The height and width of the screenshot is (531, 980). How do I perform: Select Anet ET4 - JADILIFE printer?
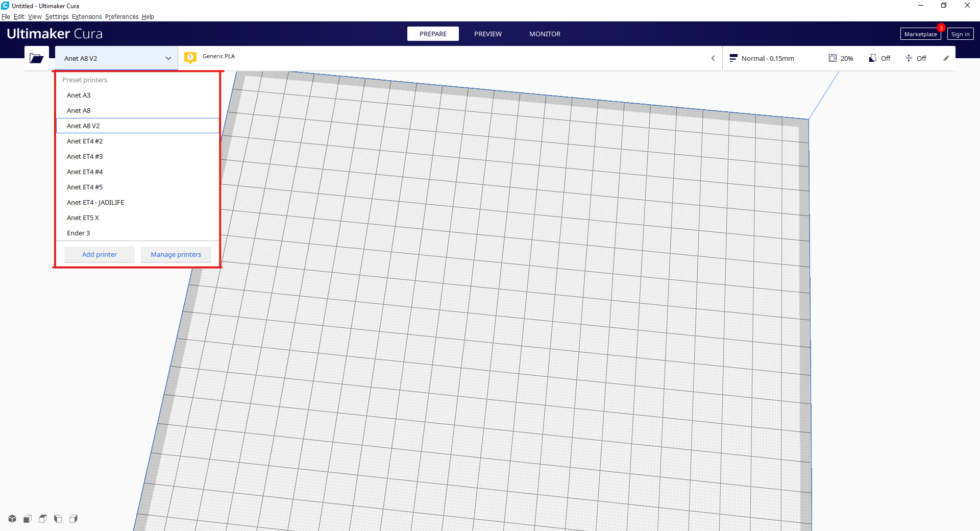137,202
